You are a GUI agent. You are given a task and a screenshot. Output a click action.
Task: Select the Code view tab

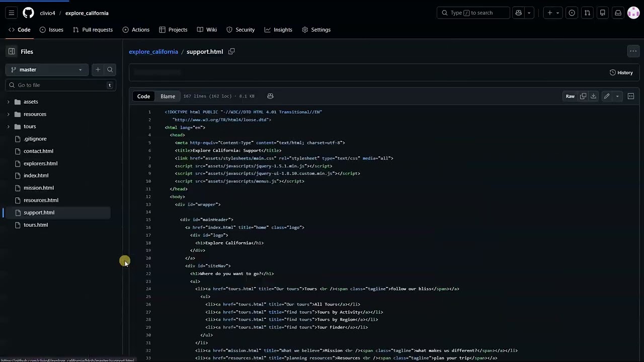click(x=143, y=96)
